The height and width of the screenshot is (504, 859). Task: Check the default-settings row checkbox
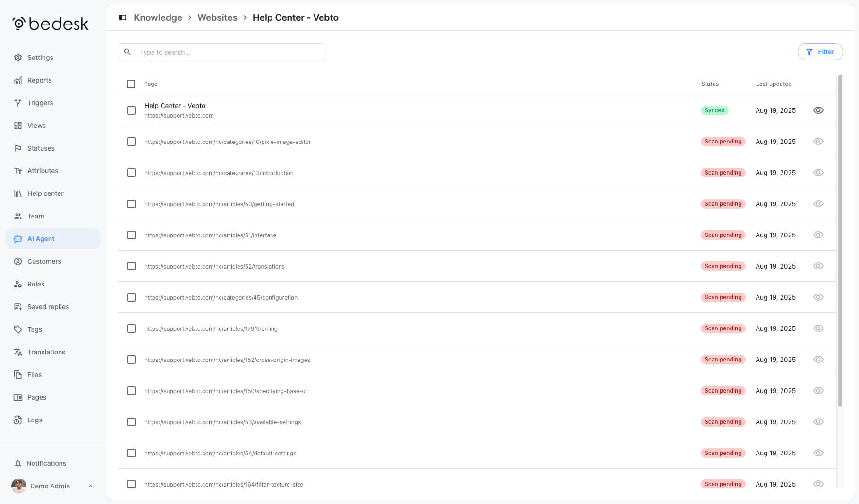pyautogui.click(x=131, y=453)
